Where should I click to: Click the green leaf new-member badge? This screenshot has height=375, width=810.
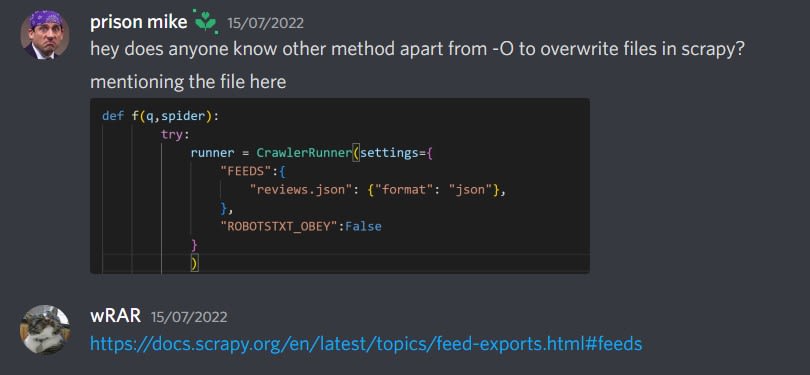[x=205, y=22]
